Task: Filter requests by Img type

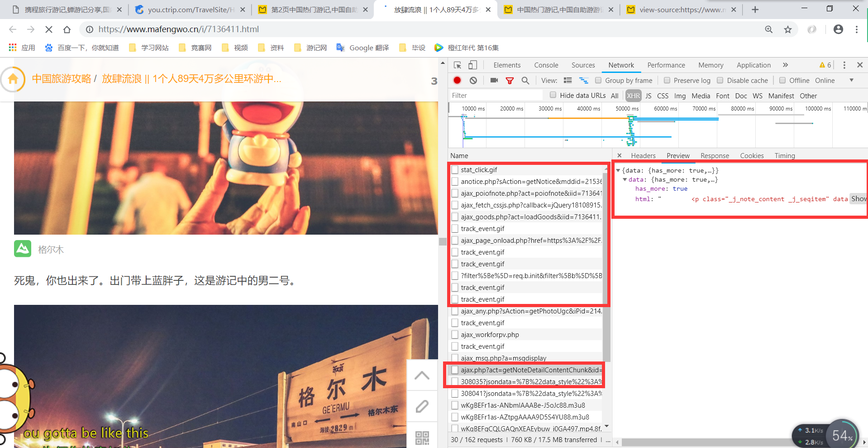Action: tap(680, 96)
